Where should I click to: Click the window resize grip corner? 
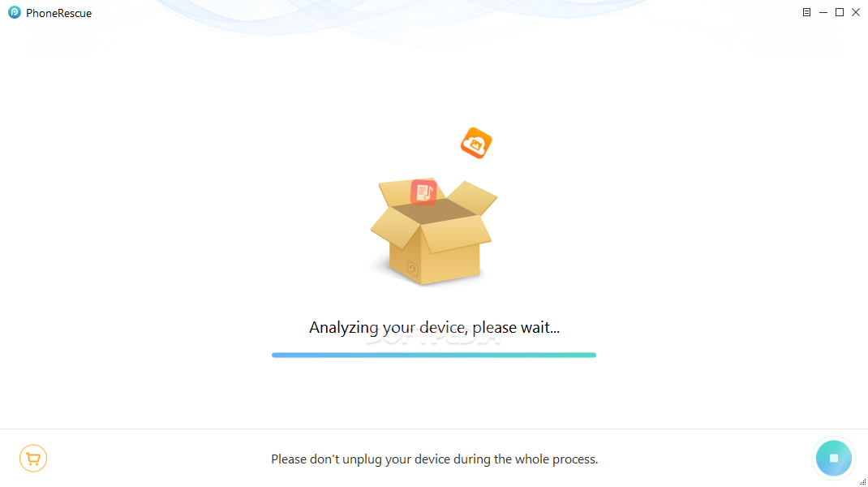[863, 482]
